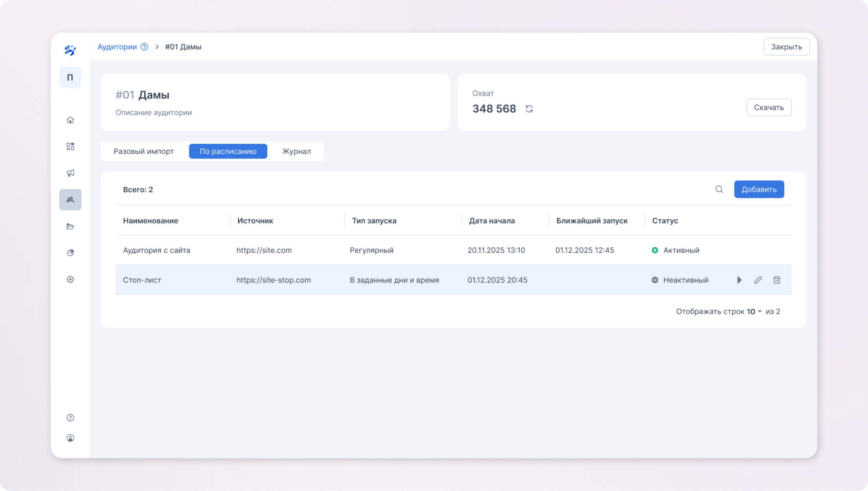Select the По расписанию tab
This screenshot has width=868, height=491.
228,151
